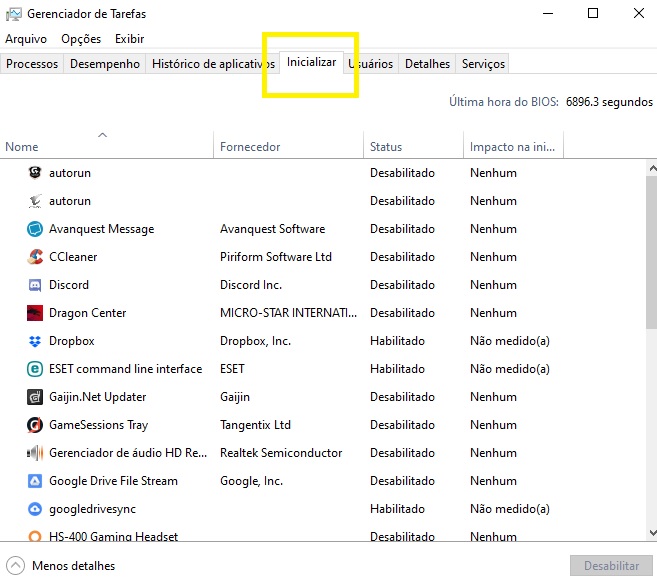
Task: Click the Task Manager title bar icon
Action: [x=13, y=14]
